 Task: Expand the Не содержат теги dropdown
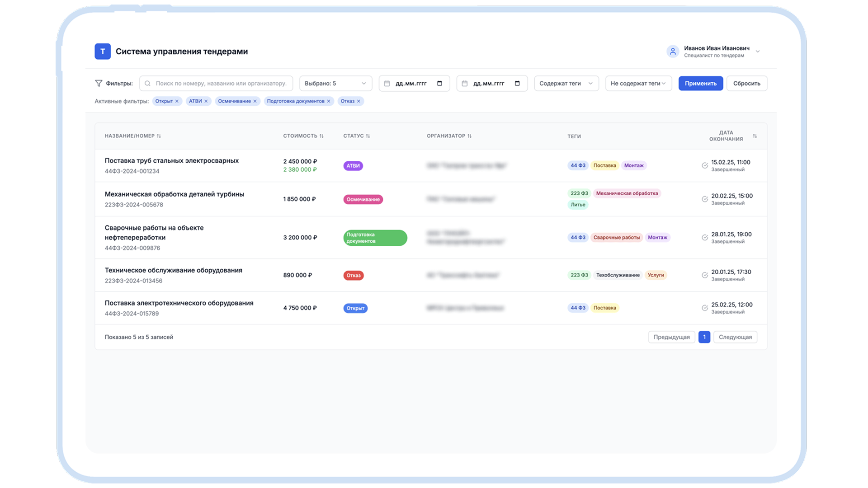(638, 84)
